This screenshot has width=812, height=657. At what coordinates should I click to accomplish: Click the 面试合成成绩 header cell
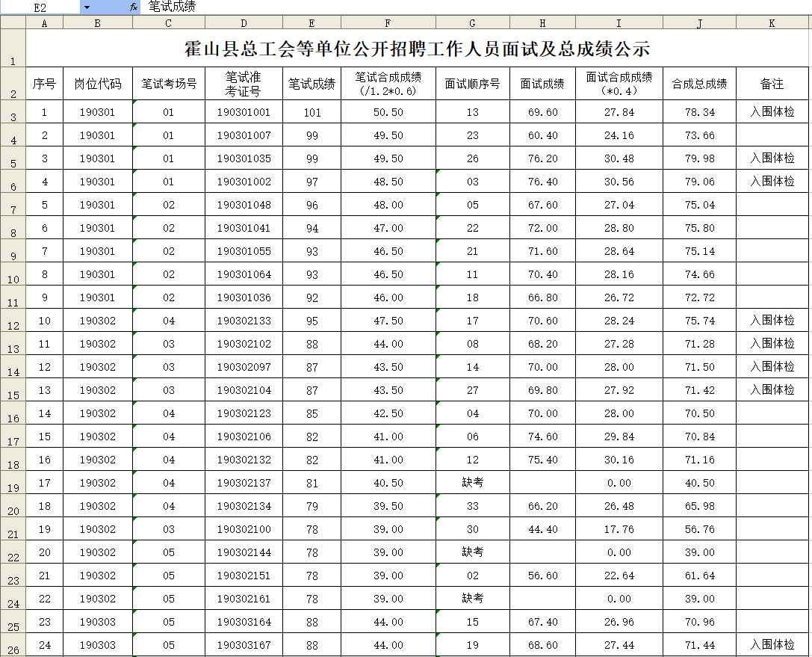click(x=619, y=84)
